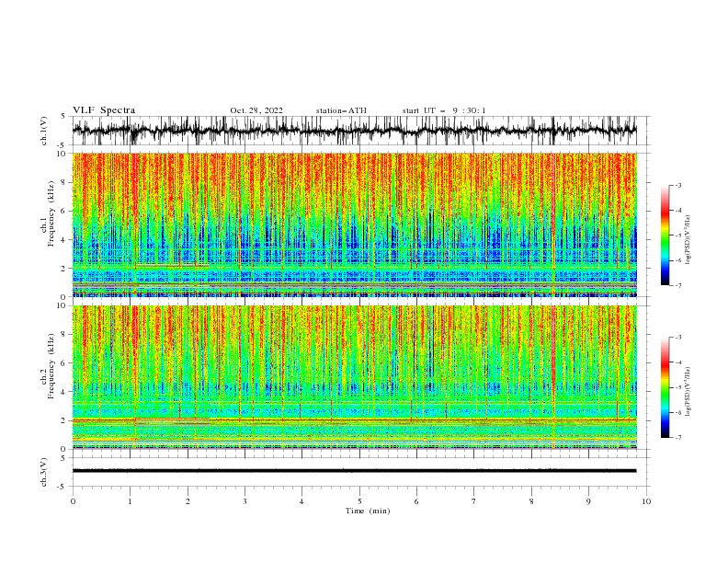The width and height of the screenshot is (728, 563).
Task: Click the "ch.1 Frequency (kHz)" axis label
Action: pos(49,214)
